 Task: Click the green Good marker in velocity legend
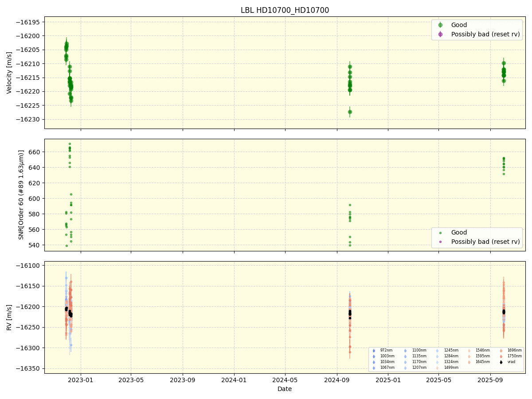[440, 25]
